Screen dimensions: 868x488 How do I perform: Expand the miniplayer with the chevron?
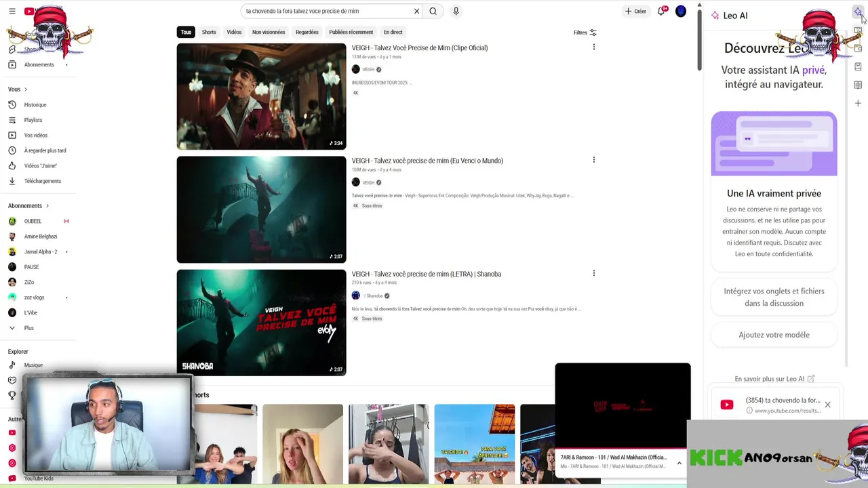coord(679,464)
